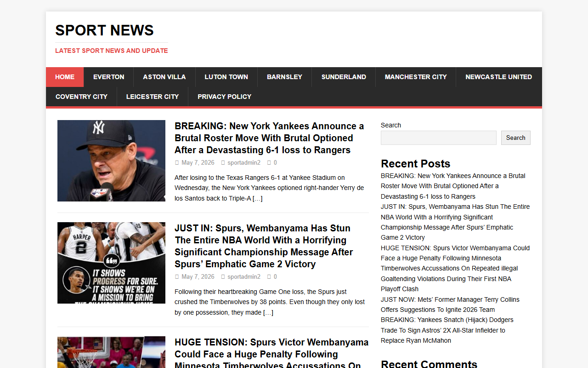Click the author icon on Spurs article
Screen dimensions: 588x368
pos(223,277)
